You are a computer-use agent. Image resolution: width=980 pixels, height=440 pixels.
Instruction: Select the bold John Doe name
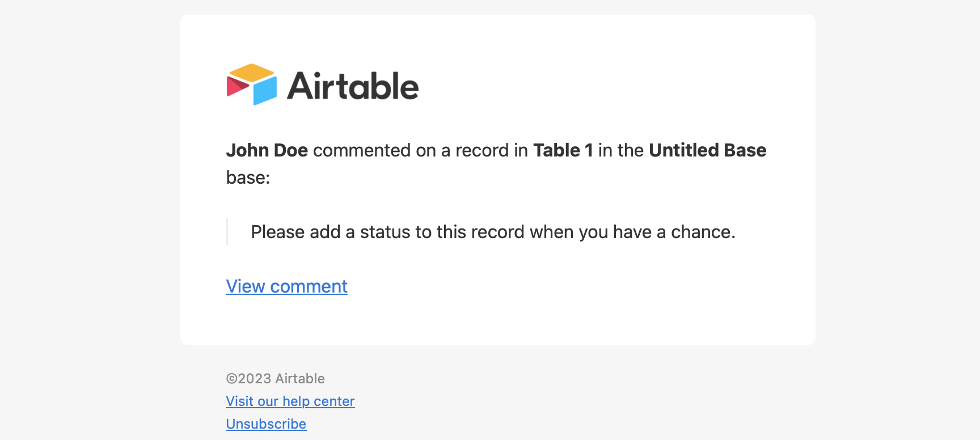coord(267,150)
